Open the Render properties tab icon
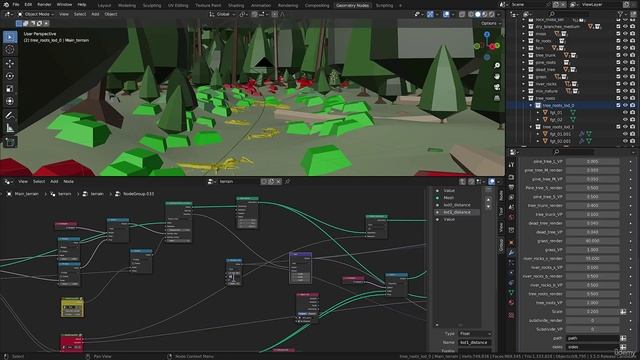Screen dimensions: 640x360 coord(511,178)
